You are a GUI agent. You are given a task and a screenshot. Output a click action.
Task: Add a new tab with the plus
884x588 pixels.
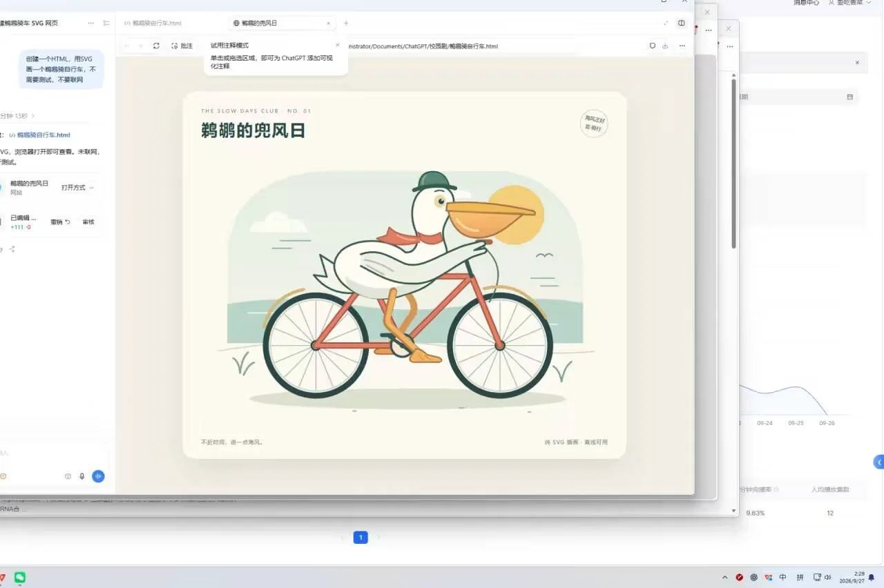[346, 23]
